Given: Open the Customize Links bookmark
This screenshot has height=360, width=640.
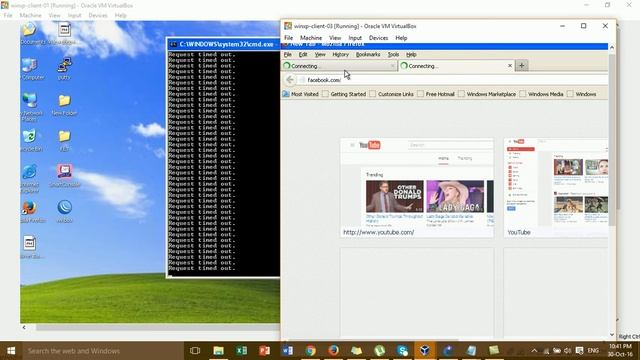Looking at the screenshot, I should pos(391,94).
